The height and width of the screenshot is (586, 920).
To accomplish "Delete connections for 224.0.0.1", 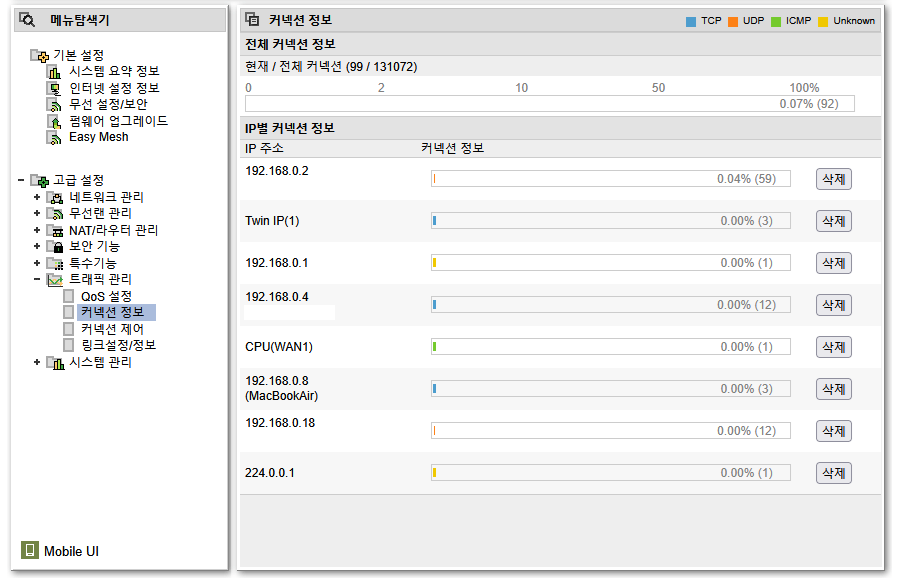I will click(x=834, y=473).
